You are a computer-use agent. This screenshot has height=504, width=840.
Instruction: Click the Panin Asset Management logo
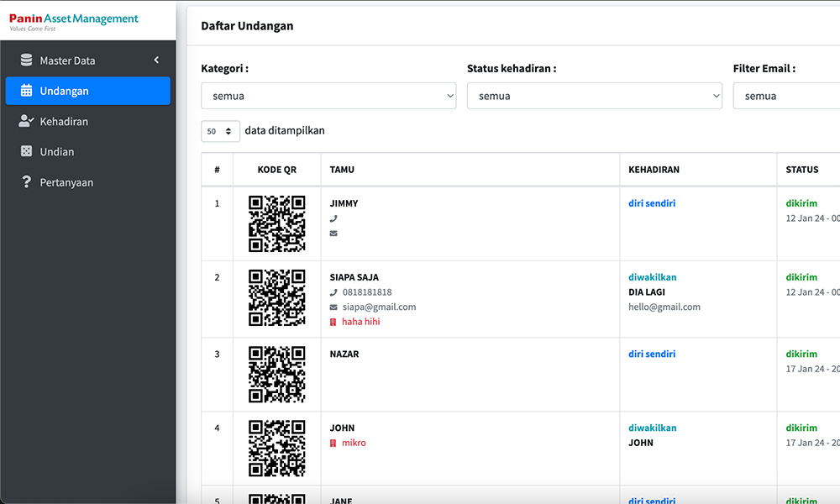click(74, 21)
